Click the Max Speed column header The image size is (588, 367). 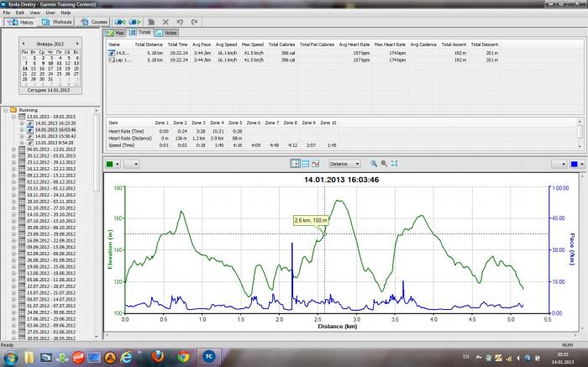point(253,45)
